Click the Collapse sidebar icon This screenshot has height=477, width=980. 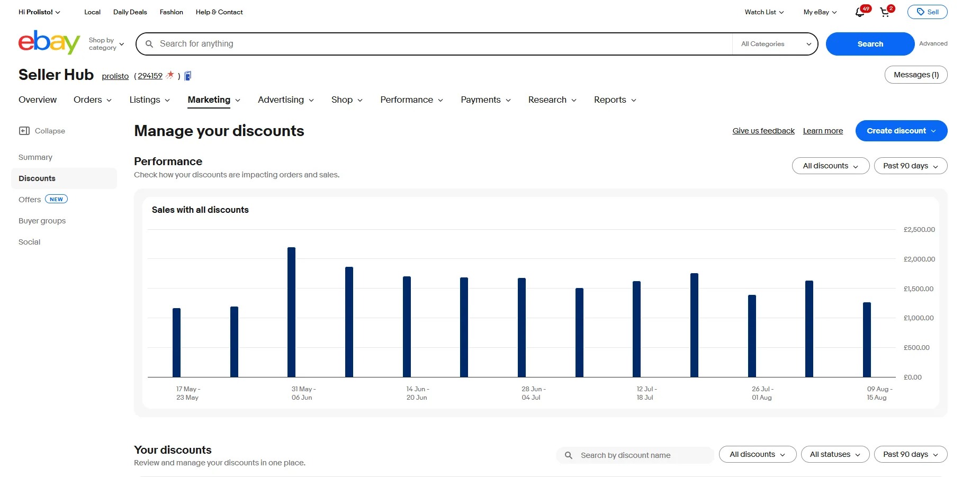pyautogui.click(x=24, y=131)
